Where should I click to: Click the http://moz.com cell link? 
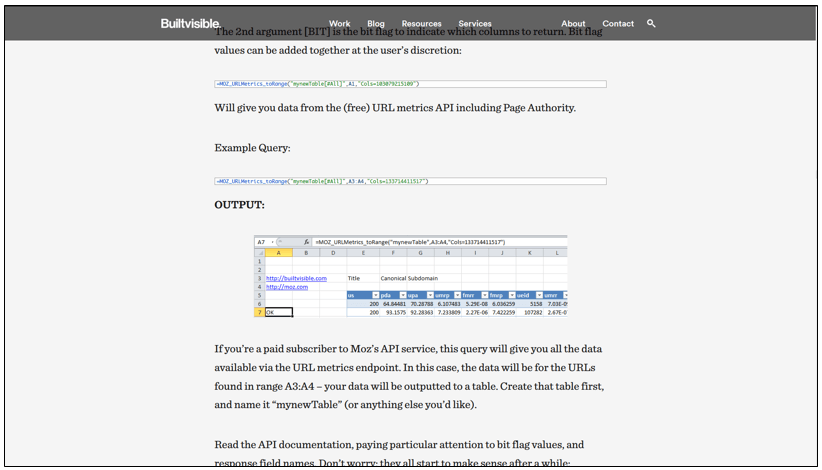coord(287,287)
